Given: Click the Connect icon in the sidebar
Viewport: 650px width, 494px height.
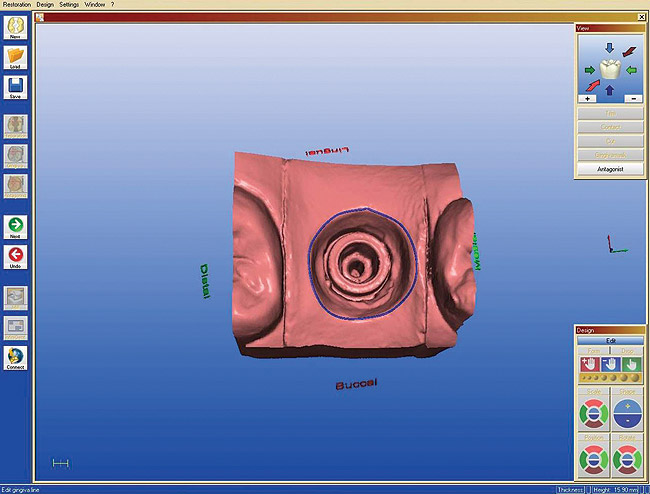Looking at the screenshot, I should [x=16, y=358].
